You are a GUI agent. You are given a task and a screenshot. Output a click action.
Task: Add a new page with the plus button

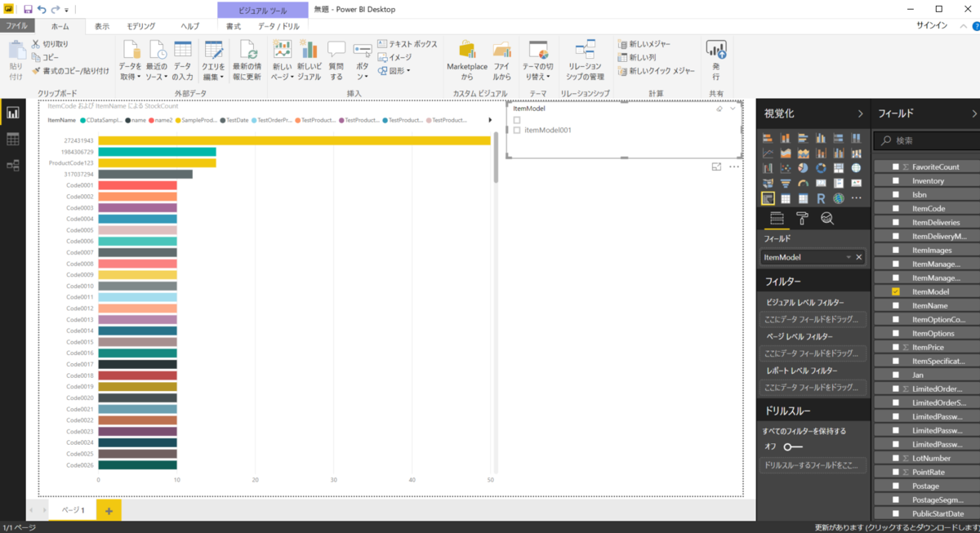point(108,509)
